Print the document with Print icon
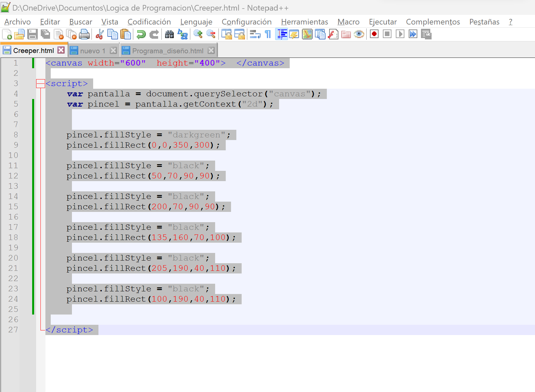535x392 pixels. (84, 34)
